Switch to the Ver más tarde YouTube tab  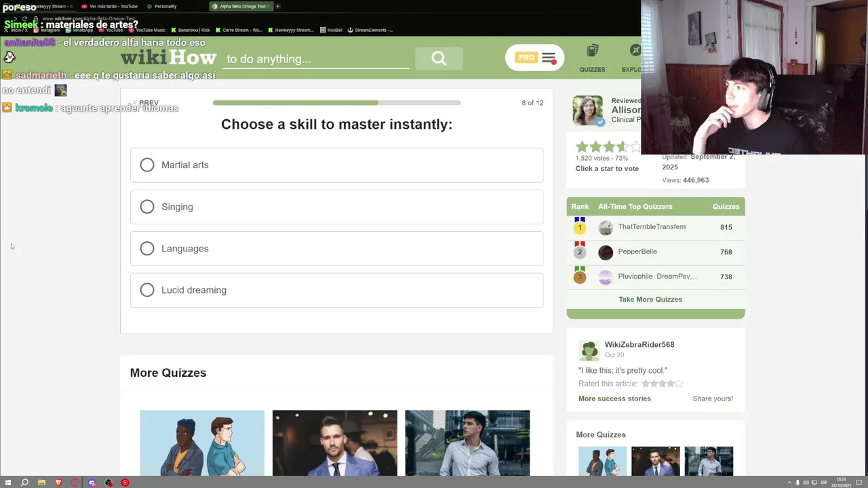[110, 6]
